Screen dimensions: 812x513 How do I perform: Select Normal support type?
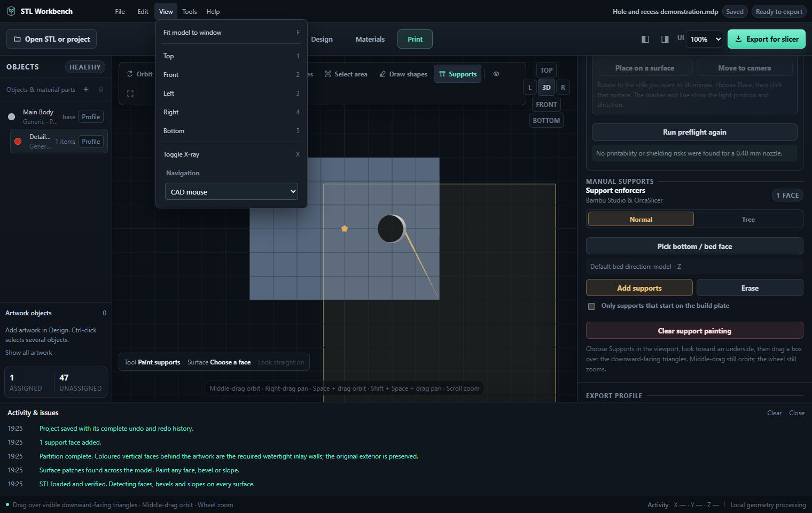click(x=641, y=219)
